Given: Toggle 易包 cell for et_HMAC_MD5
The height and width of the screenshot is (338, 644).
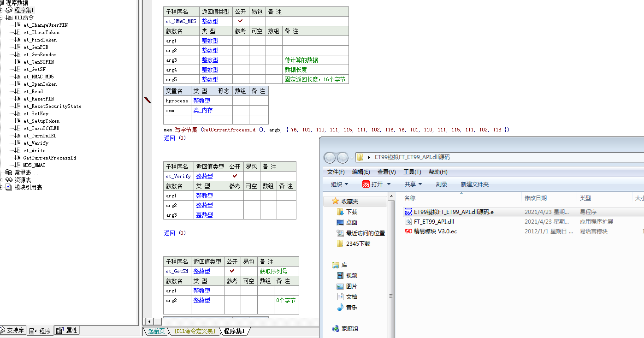Looking at the screenshot, I should point(257,21).
